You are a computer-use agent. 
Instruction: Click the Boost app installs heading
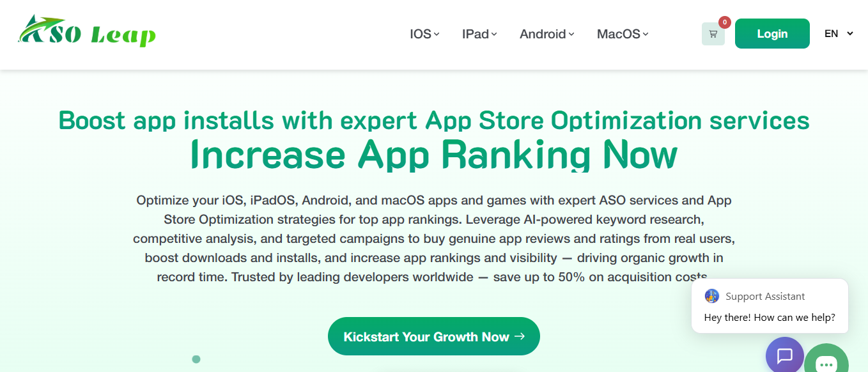tap(434, 120)
